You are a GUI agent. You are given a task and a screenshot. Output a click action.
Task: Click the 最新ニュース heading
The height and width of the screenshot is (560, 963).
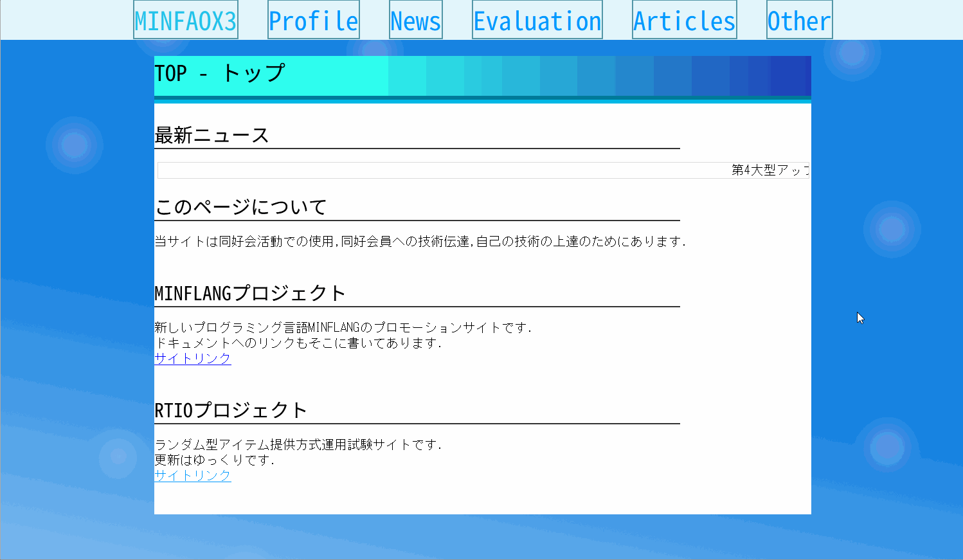tap(212, 136)
